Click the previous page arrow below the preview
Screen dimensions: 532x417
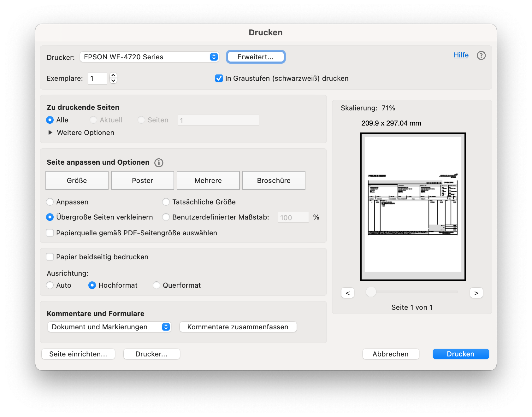[x=347, y=293]
